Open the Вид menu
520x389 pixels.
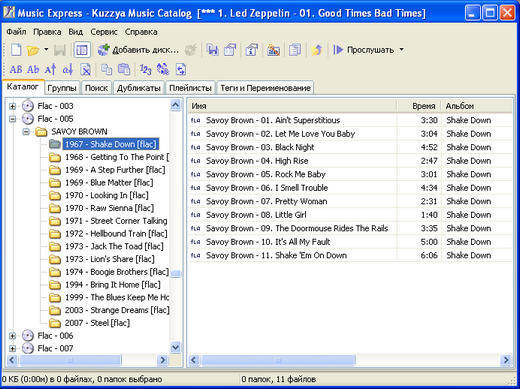(x=76, y=32)
